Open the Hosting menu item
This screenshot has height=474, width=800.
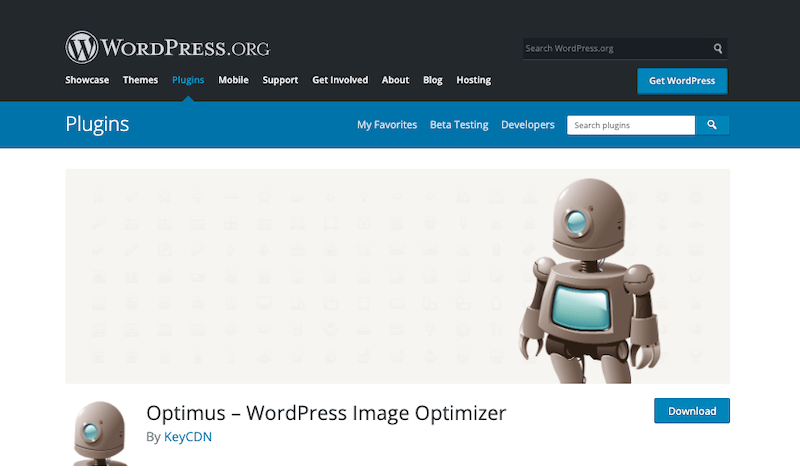click(473, 80)
